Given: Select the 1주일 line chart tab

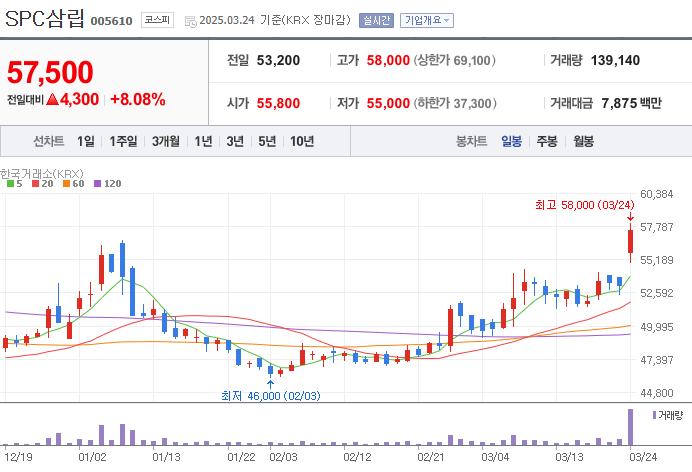Looking at the screenshot, I should click(x=123, y=141).
